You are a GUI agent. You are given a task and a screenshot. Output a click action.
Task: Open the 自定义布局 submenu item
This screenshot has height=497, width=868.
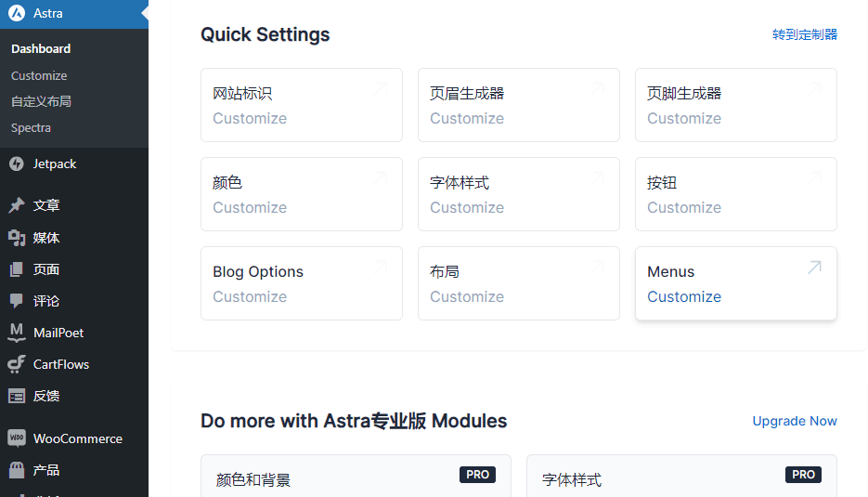click(41, 101)
